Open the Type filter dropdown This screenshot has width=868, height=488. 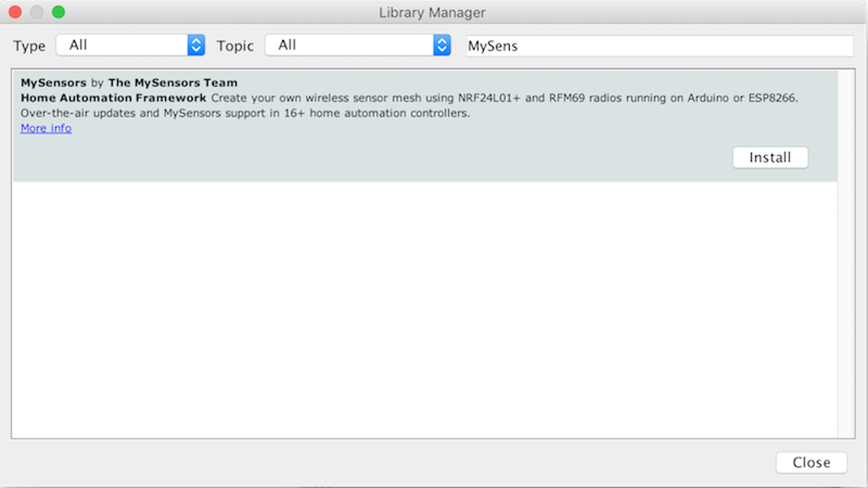tap(131, 45)
